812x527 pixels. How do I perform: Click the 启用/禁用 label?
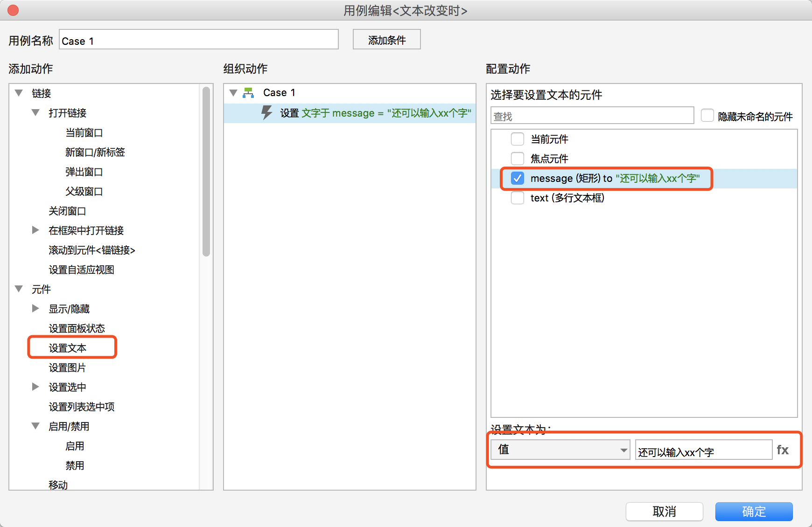pos(69,427)
